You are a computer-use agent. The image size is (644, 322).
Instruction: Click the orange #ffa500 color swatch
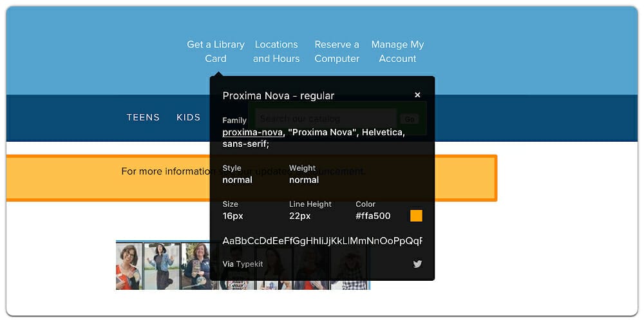coord(416,216)
